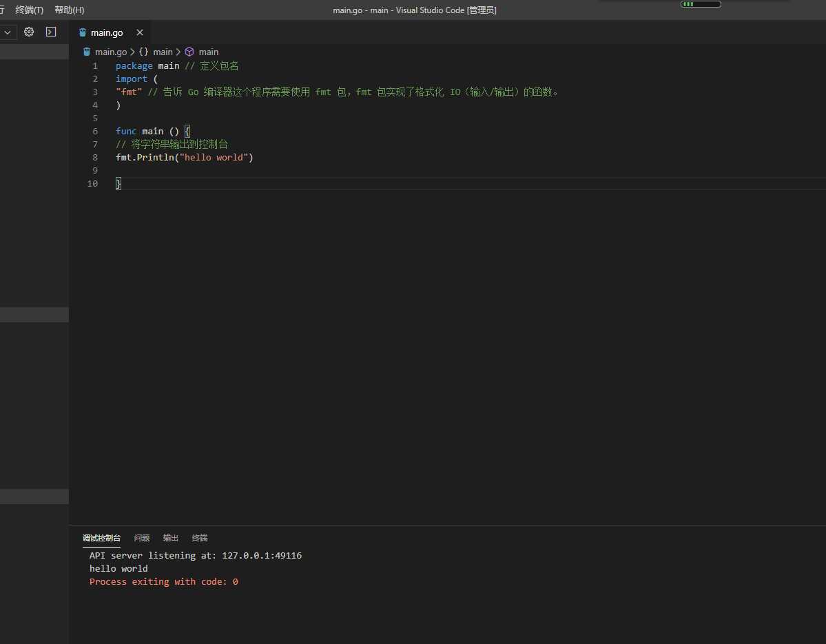Click the progress indicator in the title bar

[701, 4]
